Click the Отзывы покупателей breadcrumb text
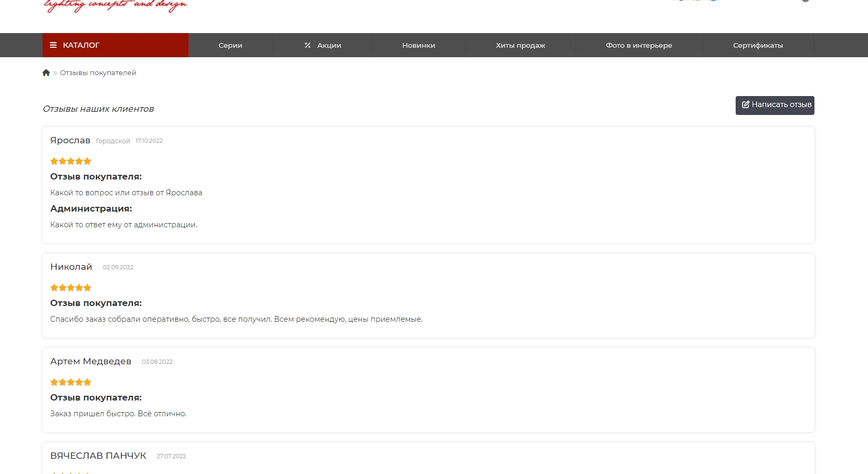 (x=98, y=73)
